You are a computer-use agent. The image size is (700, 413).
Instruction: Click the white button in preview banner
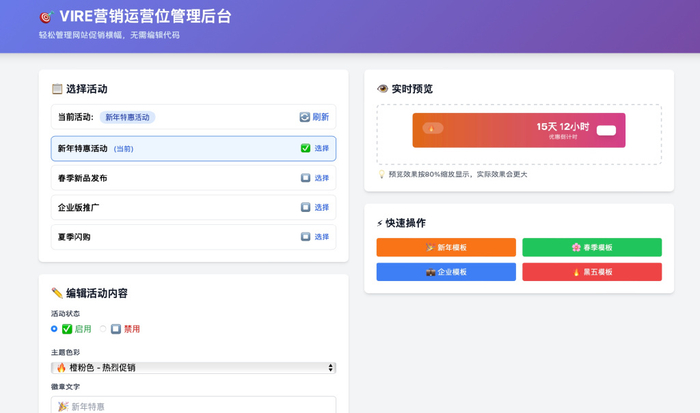pyautogui.click(x=606, y=129)
